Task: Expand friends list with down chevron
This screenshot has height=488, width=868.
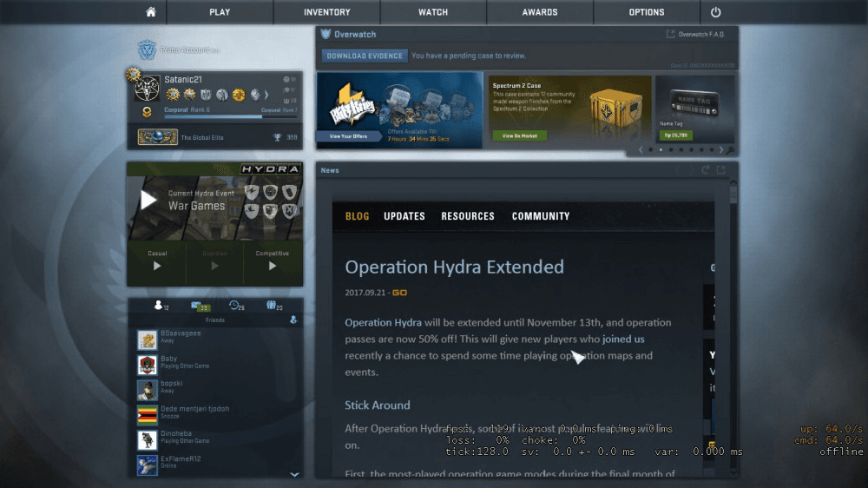Action: 294,474
